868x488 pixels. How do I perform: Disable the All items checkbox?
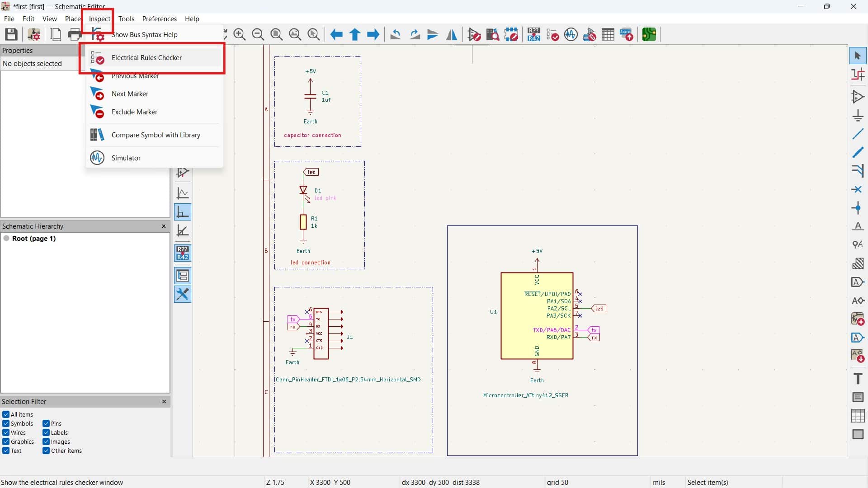click(x=6, y=414)
